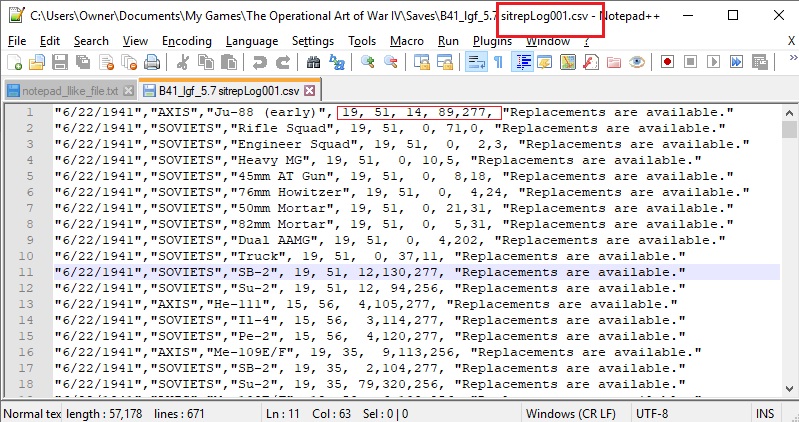Create a new file with New icon
Viewport: 799px width, 422px height.
(14, 62)
